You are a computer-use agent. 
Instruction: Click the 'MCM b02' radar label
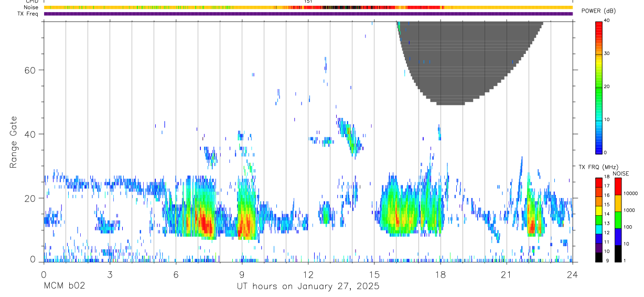coord(64,286)
